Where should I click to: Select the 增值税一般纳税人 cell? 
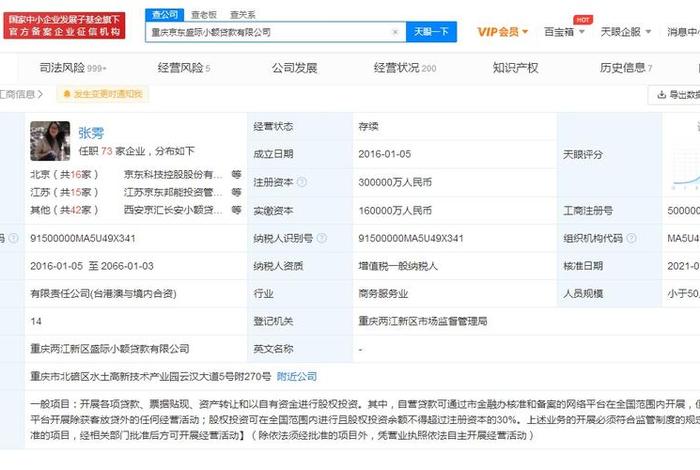point(398,266)
